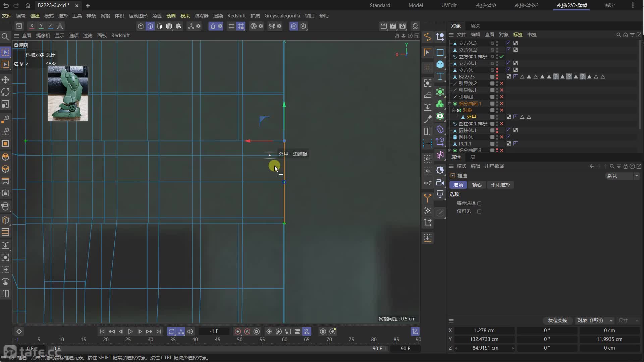Image resolution: width=644 pixels, height=362 pixels.
Task: Click the Cube primitive icon
Action: pos(440,64)
